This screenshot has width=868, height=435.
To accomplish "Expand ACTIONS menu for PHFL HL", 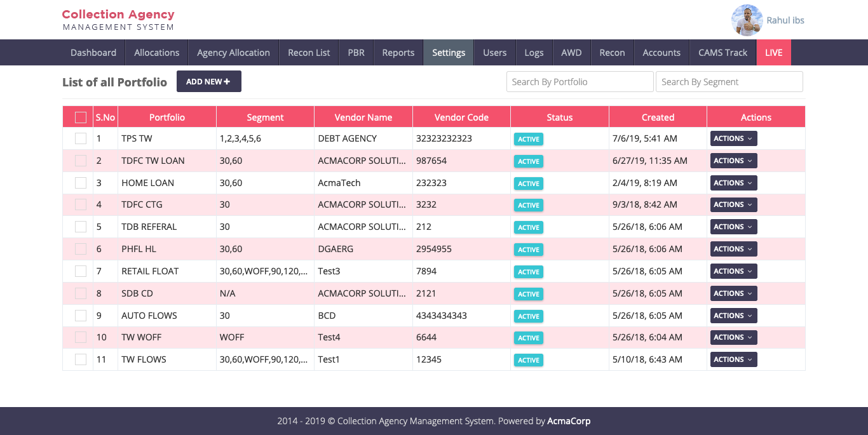I will pyautogui.click(x=733, y=249).
